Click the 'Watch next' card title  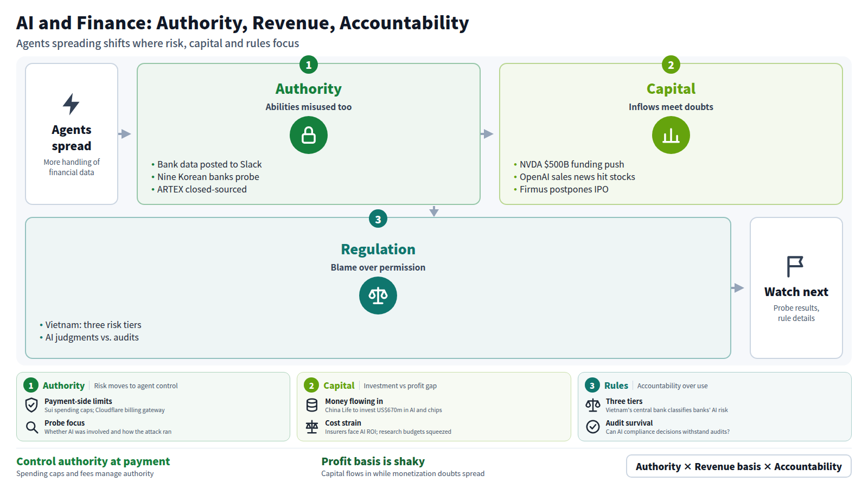click(796, 292)
